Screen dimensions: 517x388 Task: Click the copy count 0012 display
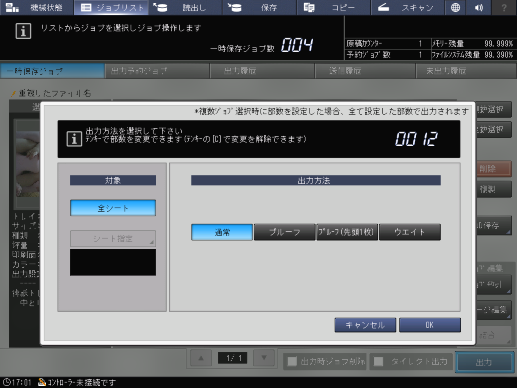[416, 139]
